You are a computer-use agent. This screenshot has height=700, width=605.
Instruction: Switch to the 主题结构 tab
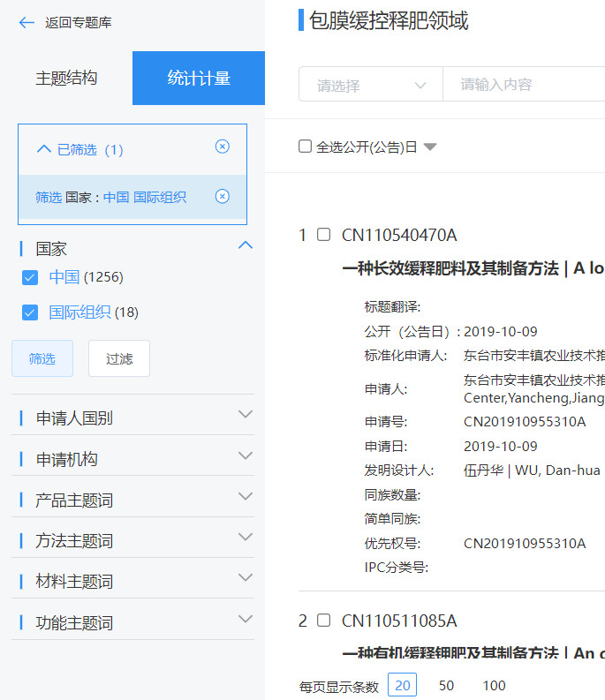(66, 79)
